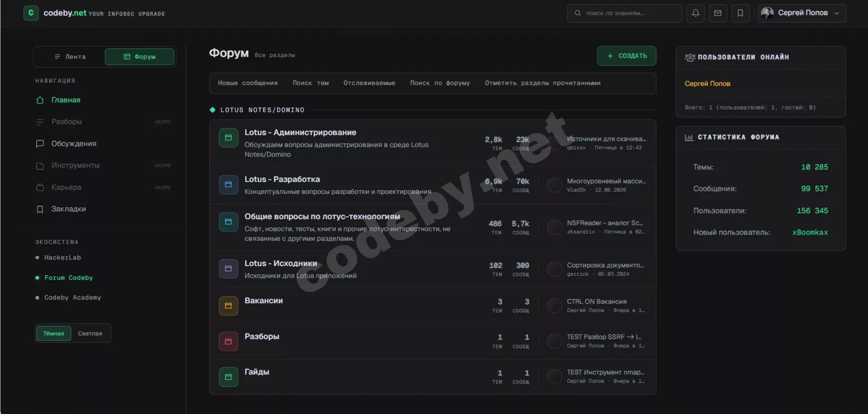Viewport: 868px width, 414px height.
Task: Click the Lotus - Исходники section icon
Action: [x=228, y=269]
